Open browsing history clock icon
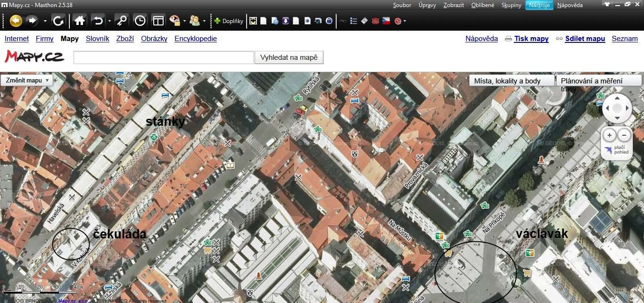Screen dimensions: 644x303 [x=140, y=21]
